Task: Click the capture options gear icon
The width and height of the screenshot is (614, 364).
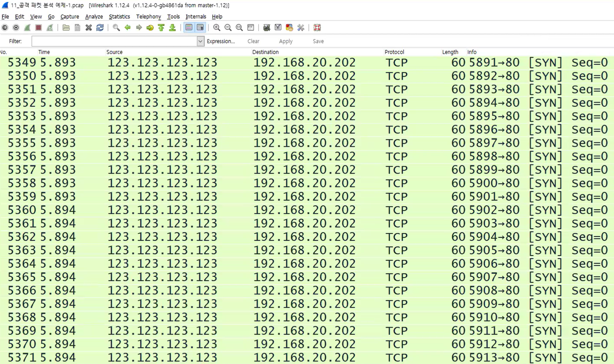Action: [x=16, y=28]
